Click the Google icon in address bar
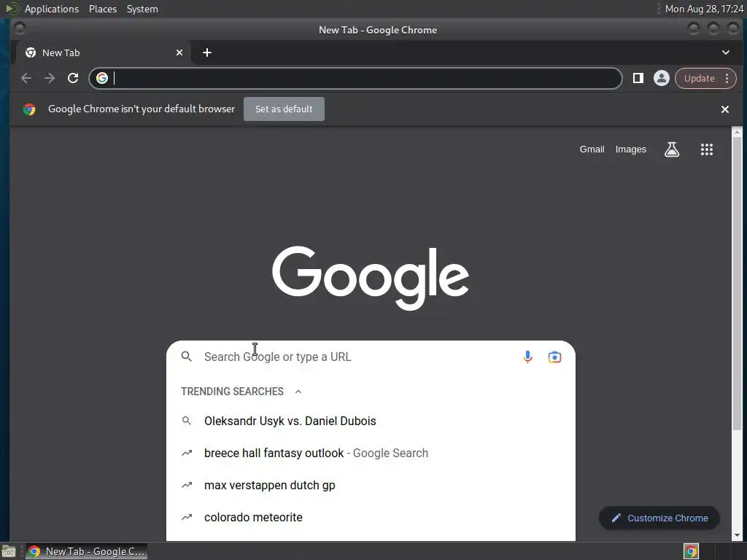Screen dimensions: 747x560 click(102, 78)
